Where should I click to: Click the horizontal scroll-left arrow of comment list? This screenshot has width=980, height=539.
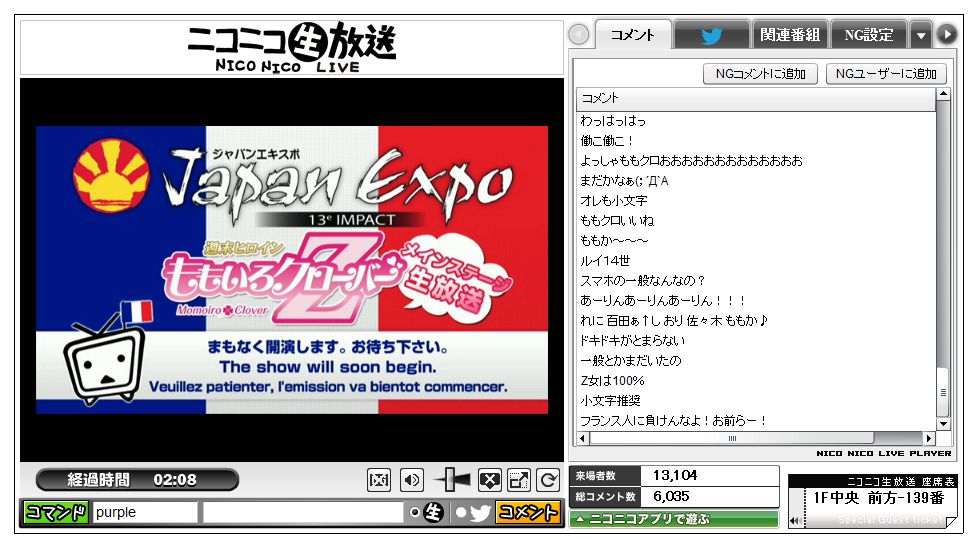[583, 438]
